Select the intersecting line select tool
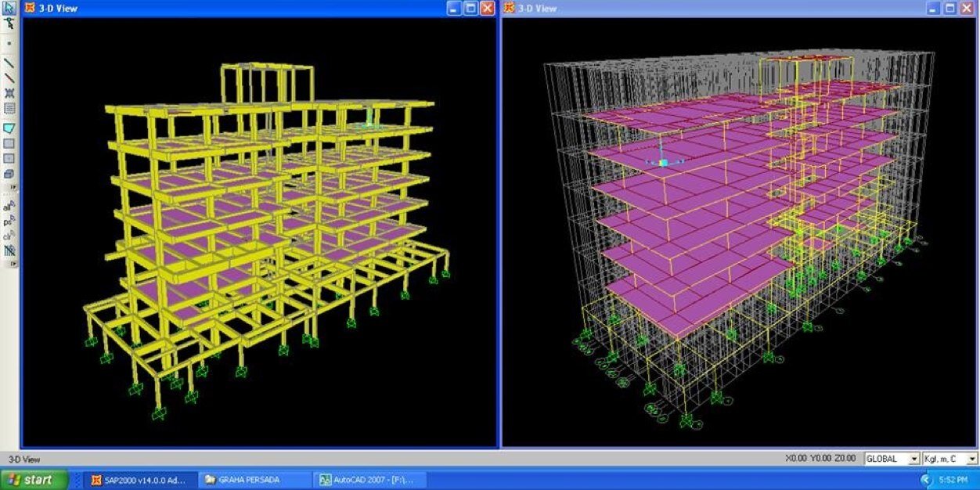The image size is (980, 490). coord(9,250)
